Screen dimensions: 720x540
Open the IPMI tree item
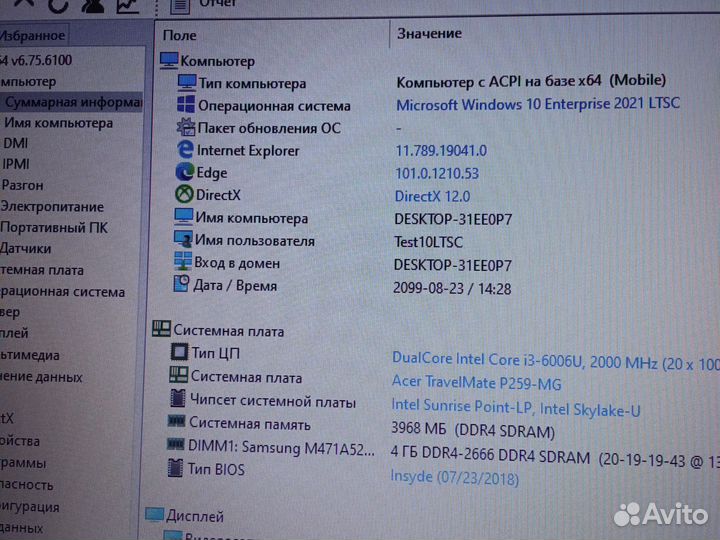coord(16,164)
